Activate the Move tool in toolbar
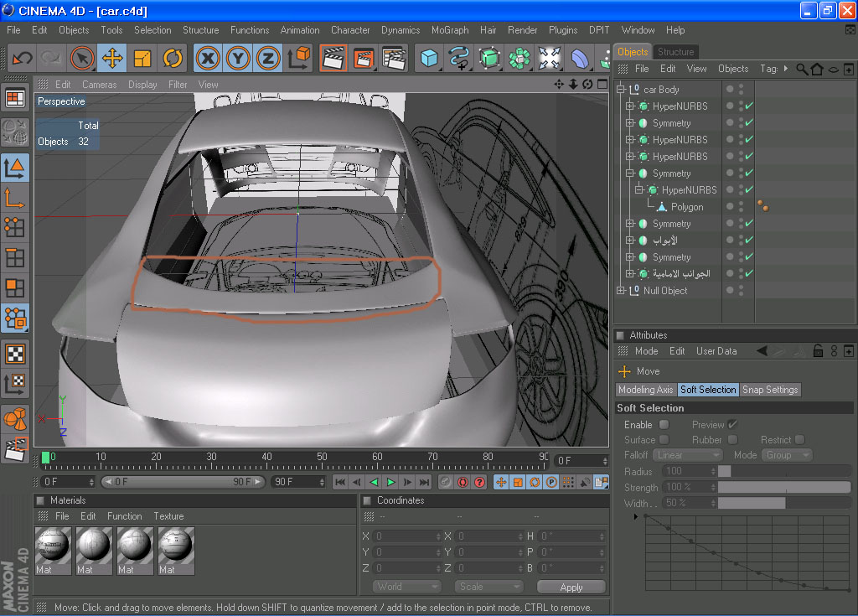 [x=112, y=58]
